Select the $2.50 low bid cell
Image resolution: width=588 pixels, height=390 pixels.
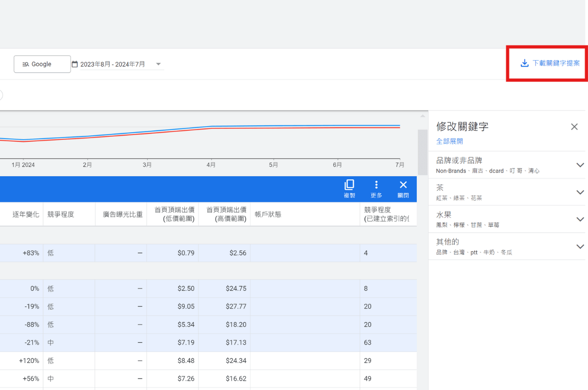pos(186,289)
